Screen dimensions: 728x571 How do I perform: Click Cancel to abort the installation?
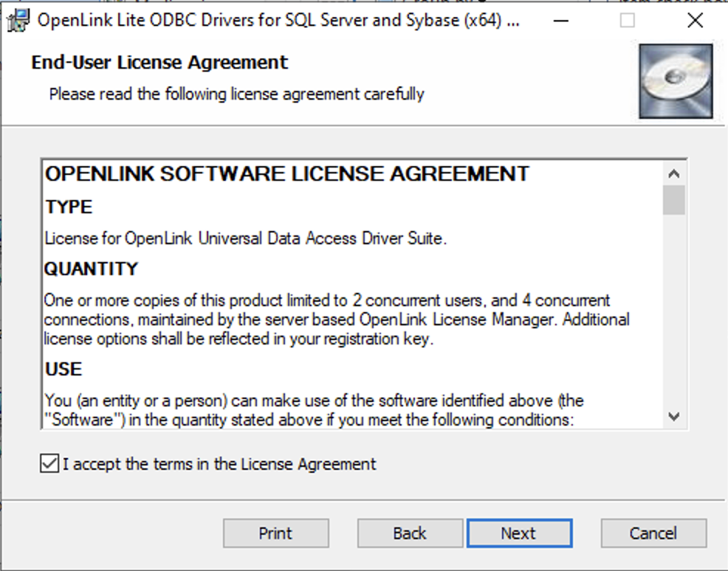[x=653, y=533]
